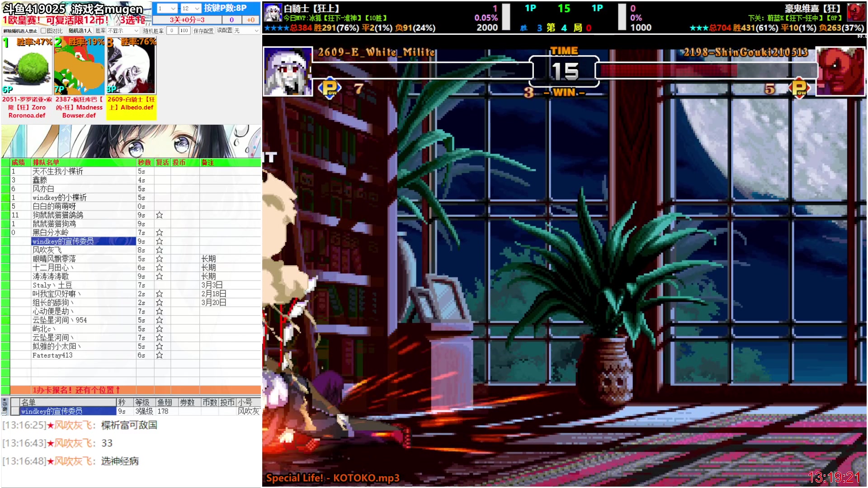The width and height of the screenshot is (868, 488).
Task: Toggle revive star for 心动便是劫丶
Action: click(159, 311)
